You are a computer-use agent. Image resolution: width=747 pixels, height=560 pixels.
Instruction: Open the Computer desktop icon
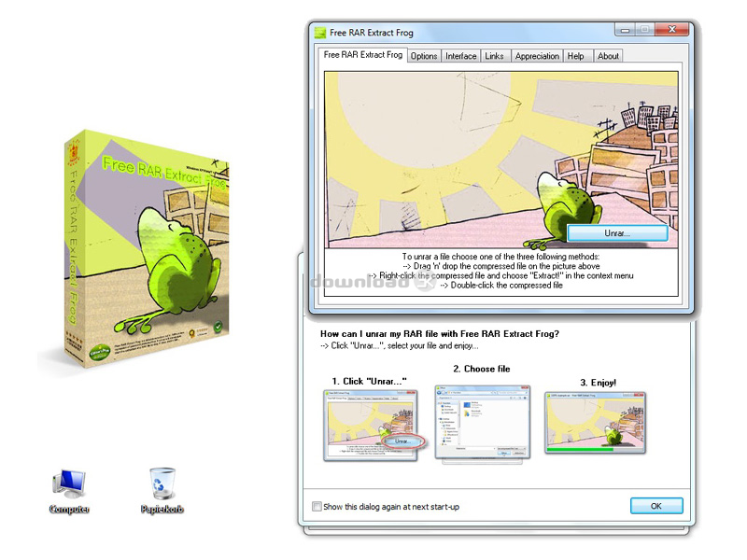(x=69, y=491)
